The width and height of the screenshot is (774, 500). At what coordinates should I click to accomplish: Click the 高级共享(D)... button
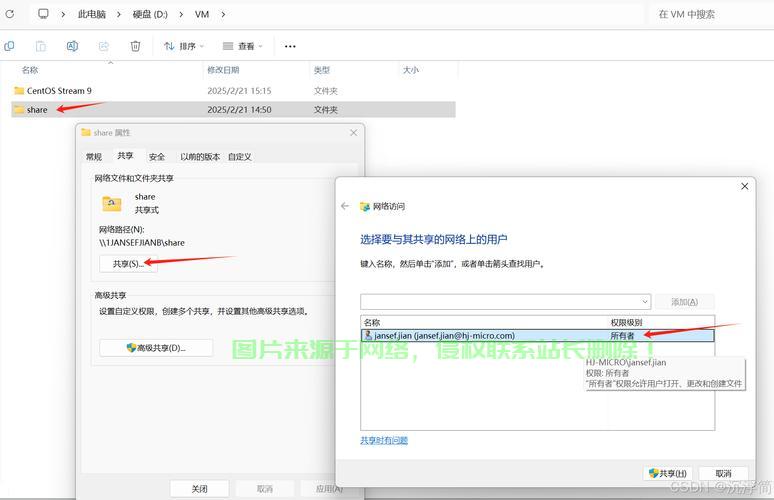click(156, 348)
